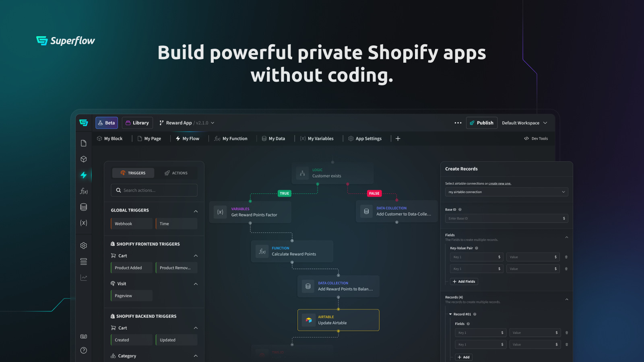644x362 pixels.
Task: Select the Product Added trigger
Action: [x=132, y=268]
